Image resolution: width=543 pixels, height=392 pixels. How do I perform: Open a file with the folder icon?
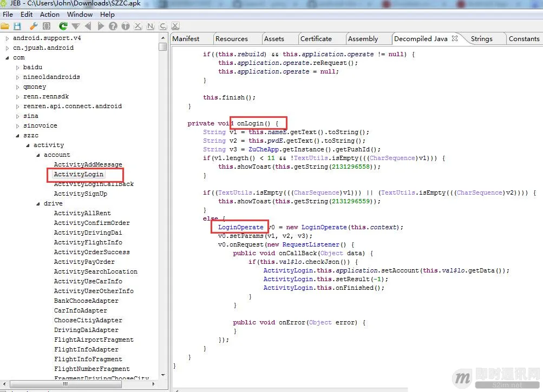(5, 26)
